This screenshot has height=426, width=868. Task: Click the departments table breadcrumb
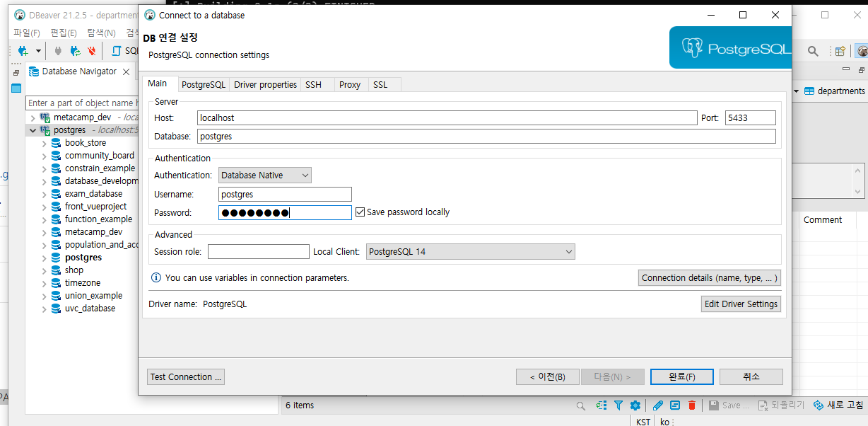[x=835, y=91]
